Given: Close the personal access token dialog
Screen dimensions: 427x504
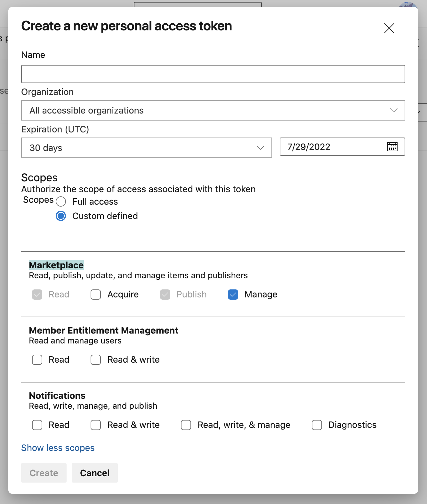Looking at the screenshot, I should tap(389, 28).
